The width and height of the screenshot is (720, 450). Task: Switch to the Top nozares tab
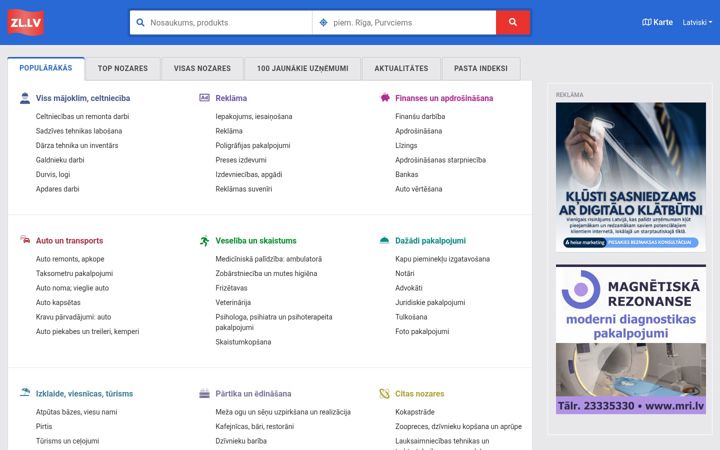point(123,68)
